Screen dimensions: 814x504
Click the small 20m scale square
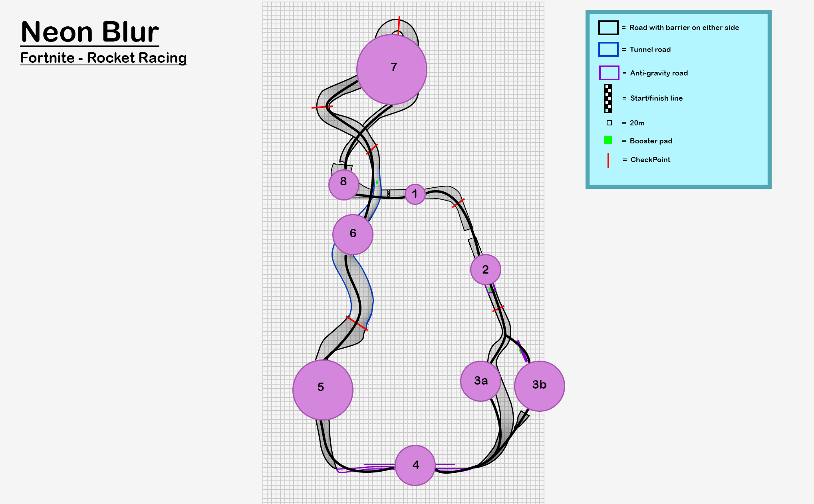[x=609, y=123]
